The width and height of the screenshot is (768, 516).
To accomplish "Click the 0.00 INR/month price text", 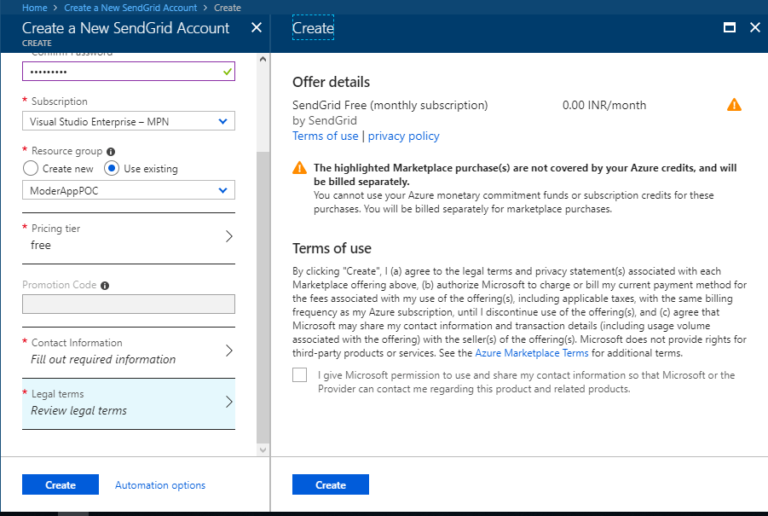I will (x=604, y=105).
